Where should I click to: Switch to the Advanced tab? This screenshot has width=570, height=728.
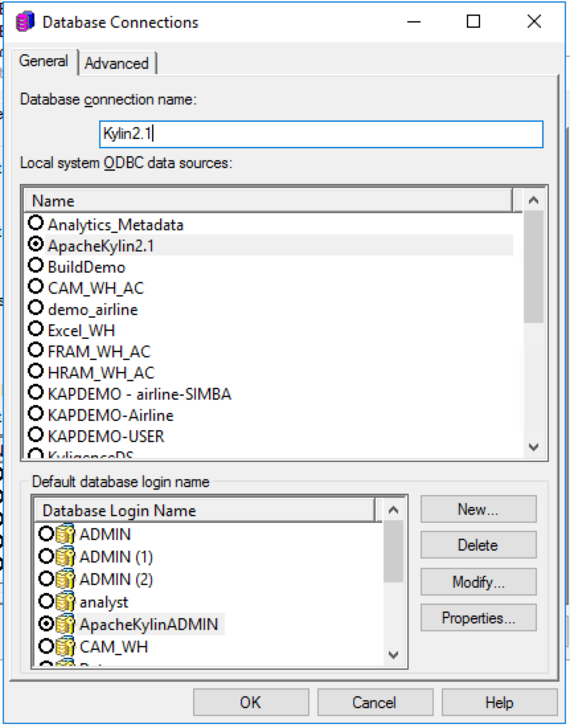117,64
